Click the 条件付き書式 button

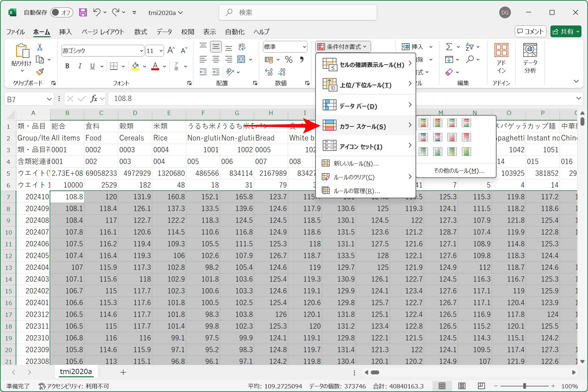tap(343, 47)
